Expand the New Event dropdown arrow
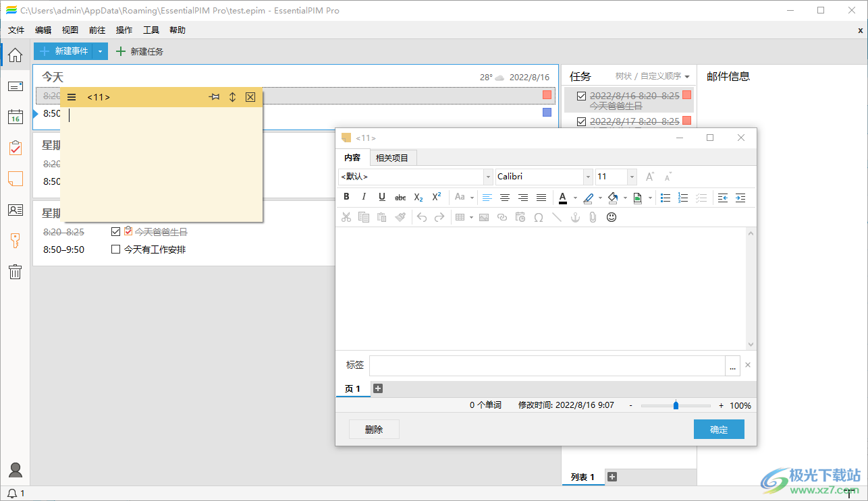868x501 pixels. (x=100, y=51)
